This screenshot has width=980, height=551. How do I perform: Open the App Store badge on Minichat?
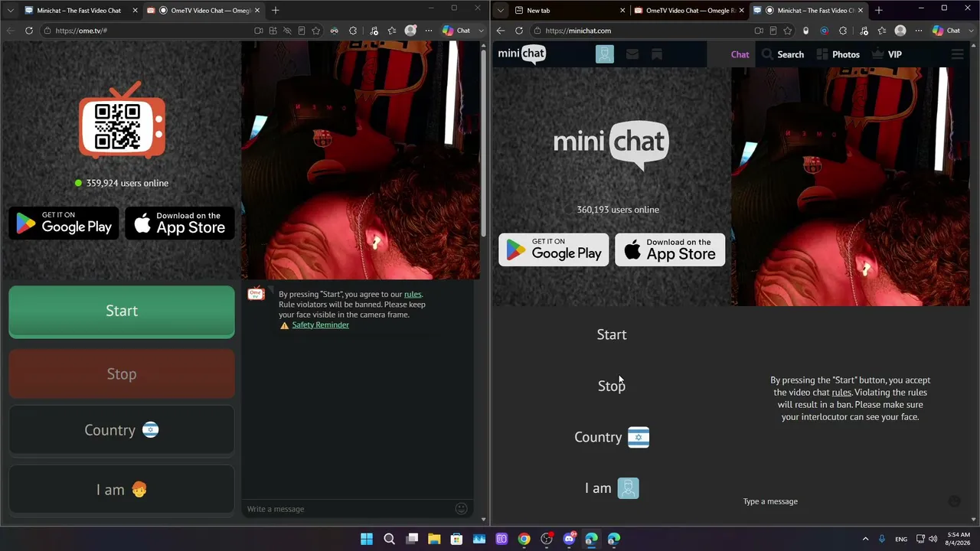point(670,249)
